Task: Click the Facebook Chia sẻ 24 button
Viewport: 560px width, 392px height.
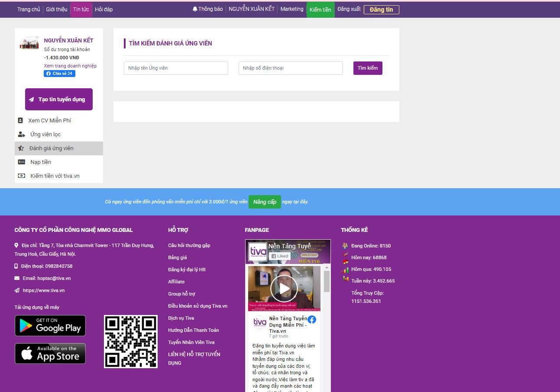Action: [59, 74]
